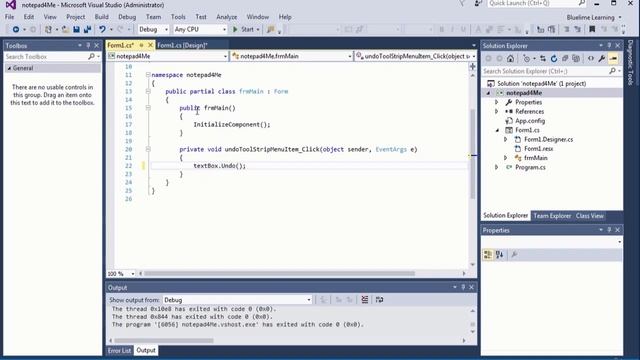
Task: Toggle Show All Files in Solution Explorer
Action: pyautogui.click(x=576, y=59)
